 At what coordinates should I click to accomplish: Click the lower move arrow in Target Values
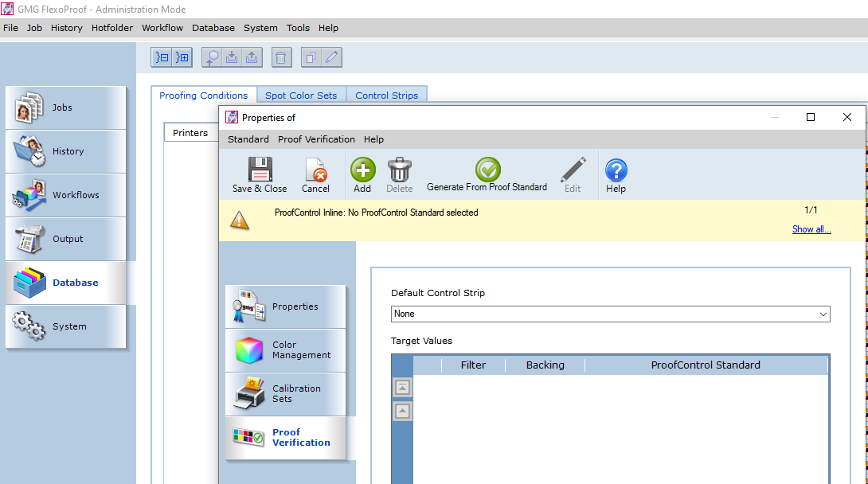[x=402, y=411]
